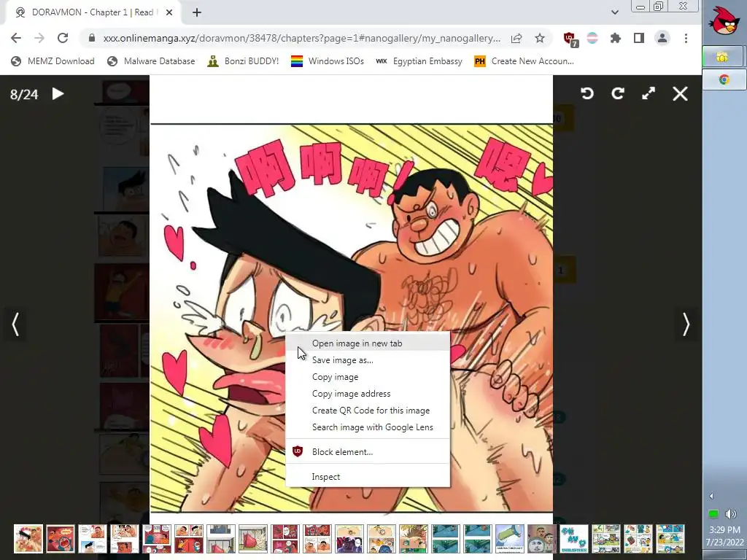
Task: Go forward in Chrome history
Action: point(39,38)
